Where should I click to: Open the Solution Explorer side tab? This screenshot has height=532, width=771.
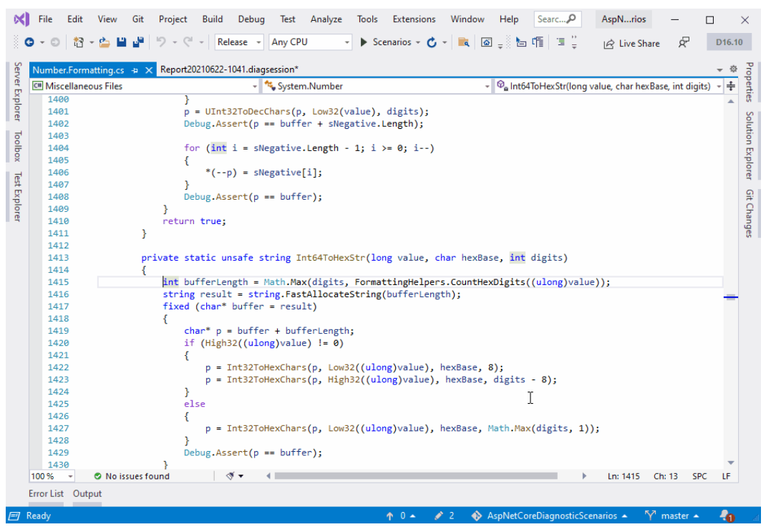[x=750, y=145]
